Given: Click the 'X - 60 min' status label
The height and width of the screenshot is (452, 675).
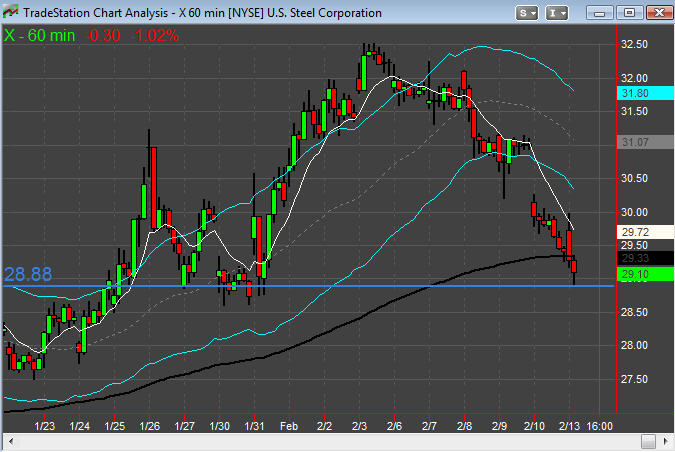Looking at the screenshot, I should (x=40, y=35).
